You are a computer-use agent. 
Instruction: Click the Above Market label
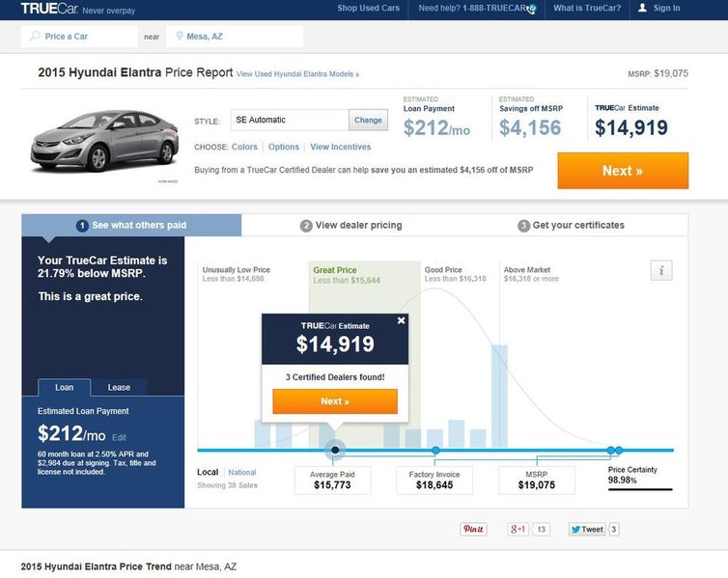coord(527,269)
